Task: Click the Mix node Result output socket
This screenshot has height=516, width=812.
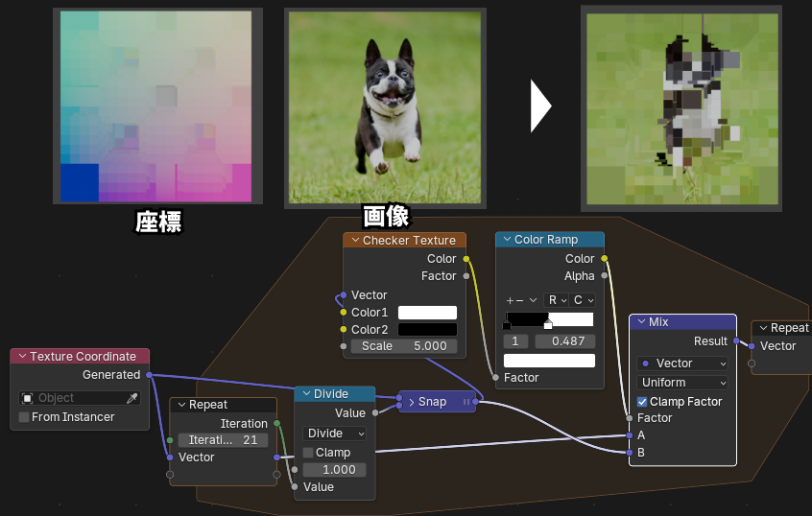Action: [736, 341]
